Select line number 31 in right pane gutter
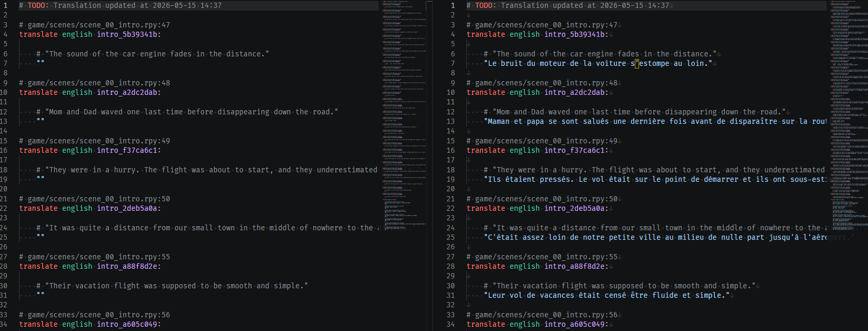 (x=451, y=295)
